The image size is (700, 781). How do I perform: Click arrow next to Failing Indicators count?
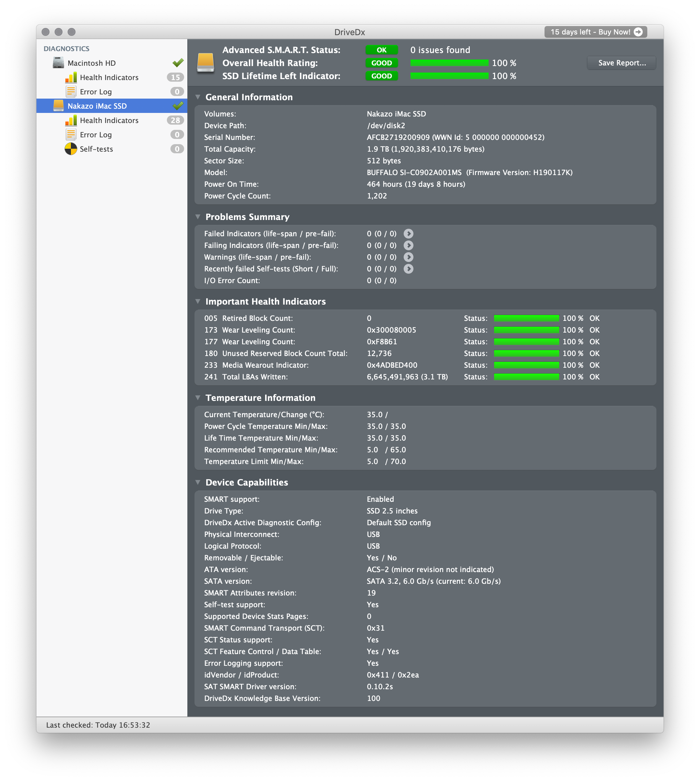409,245
